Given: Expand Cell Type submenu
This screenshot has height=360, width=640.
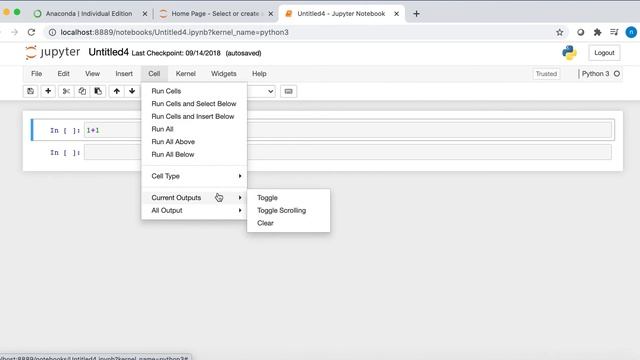Looking at the screenshot, I should pos(194,176).
